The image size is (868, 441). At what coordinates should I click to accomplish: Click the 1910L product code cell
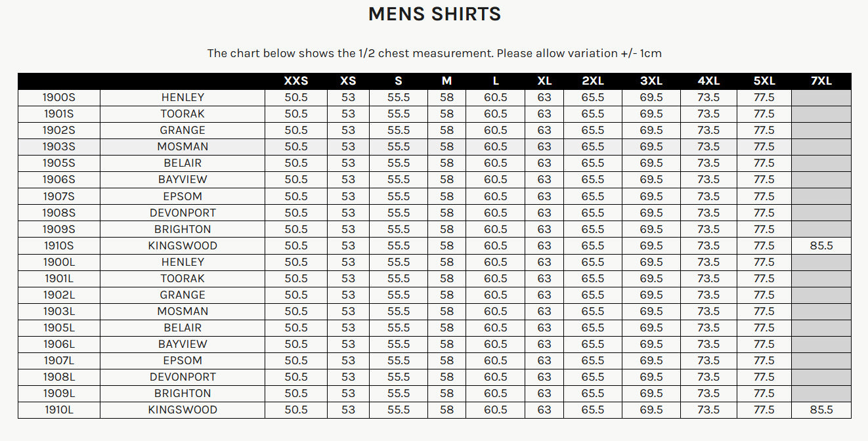(59, 409)
